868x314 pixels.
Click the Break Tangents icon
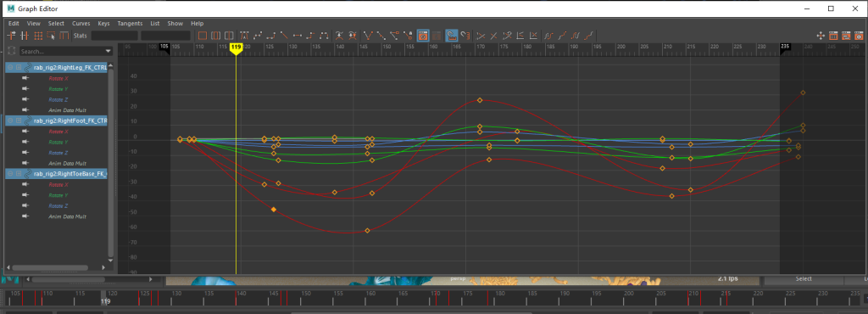(x=366, y=36)
